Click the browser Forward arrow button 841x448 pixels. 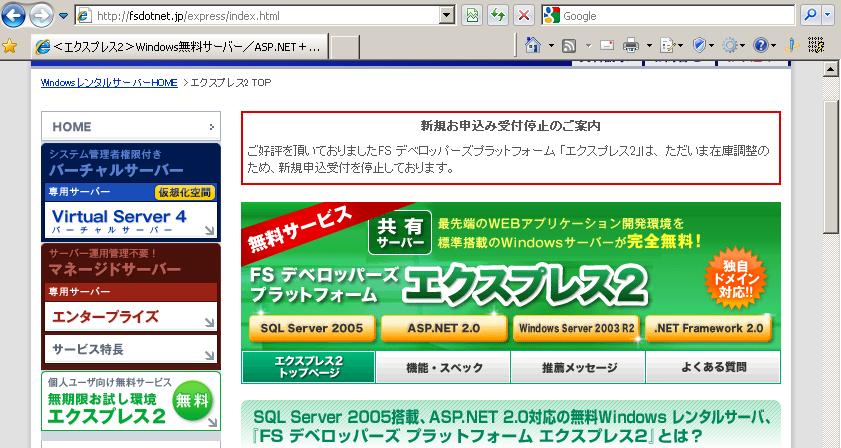[41, 16]
